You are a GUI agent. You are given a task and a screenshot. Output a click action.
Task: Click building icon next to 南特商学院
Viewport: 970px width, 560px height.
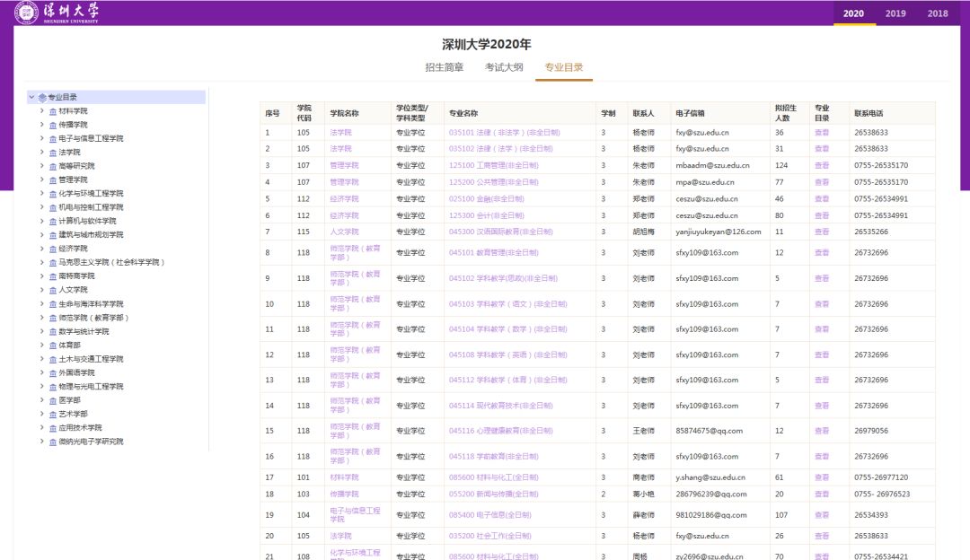(x=53, y=276)
